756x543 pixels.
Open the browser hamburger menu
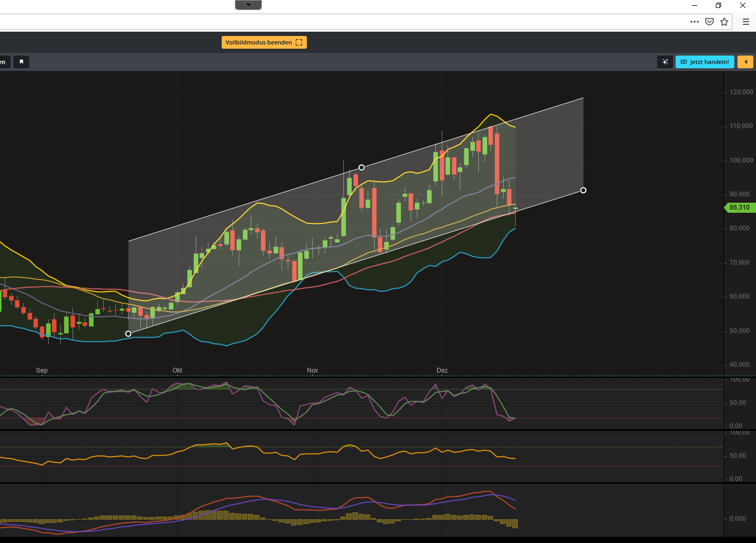(746, 22)
